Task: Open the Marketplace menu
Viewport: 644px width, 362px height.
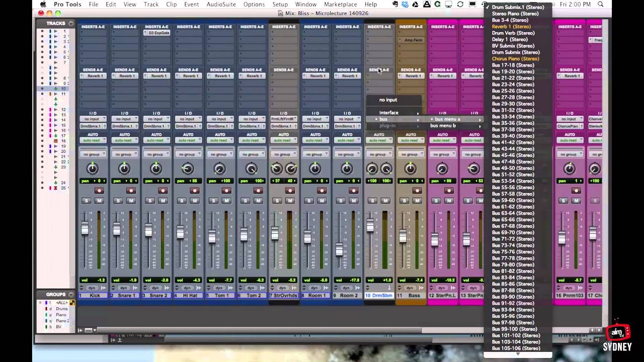Action: (341, 4)
